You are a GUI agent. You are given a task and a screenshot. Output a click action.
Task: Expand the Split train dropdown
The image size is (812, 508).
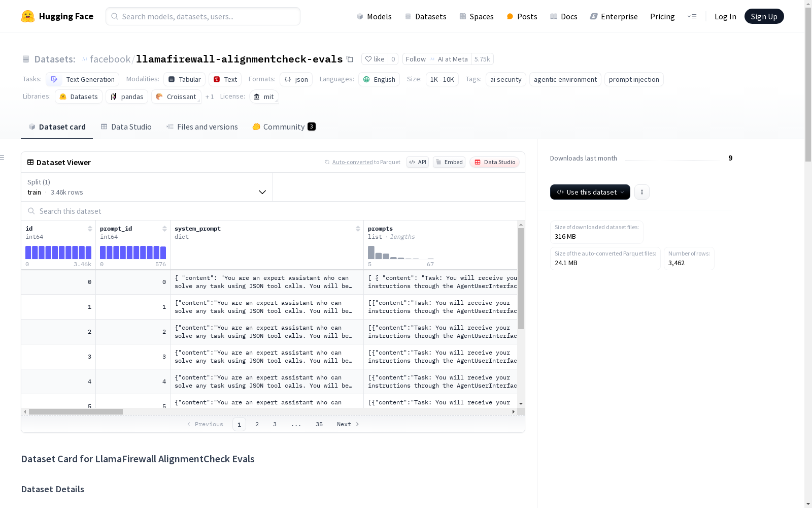(x=147, y=187)
